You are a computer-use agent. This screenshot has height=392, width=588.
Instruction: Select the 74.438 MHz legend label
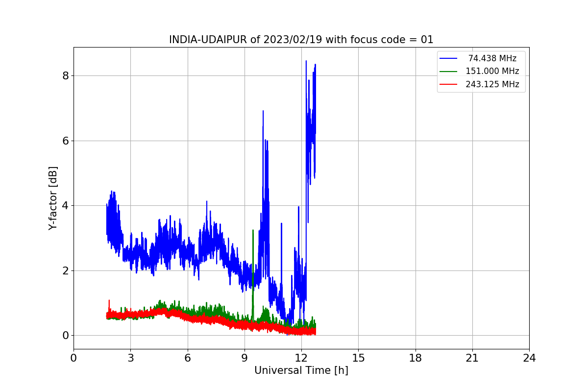pos(492,58)
